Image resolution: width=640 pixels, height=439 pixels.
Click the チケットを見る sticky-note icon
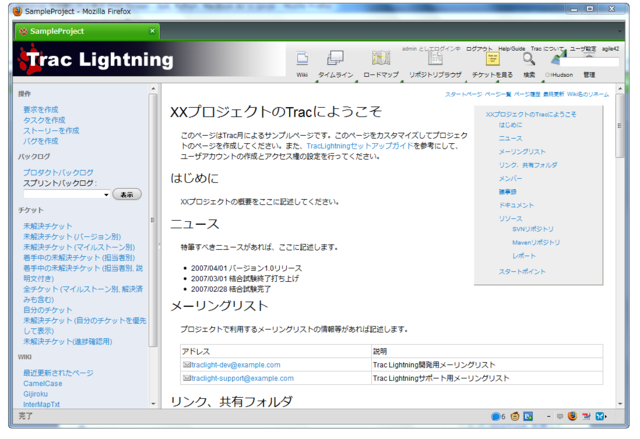click(x=493, y=59)
